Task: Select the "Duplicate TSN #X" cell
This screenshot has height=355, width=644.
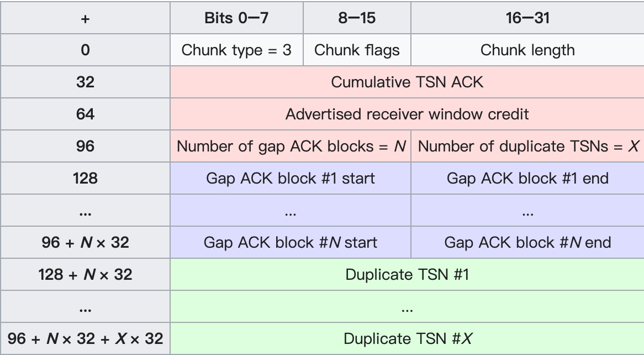Action: tap(407, 339)
